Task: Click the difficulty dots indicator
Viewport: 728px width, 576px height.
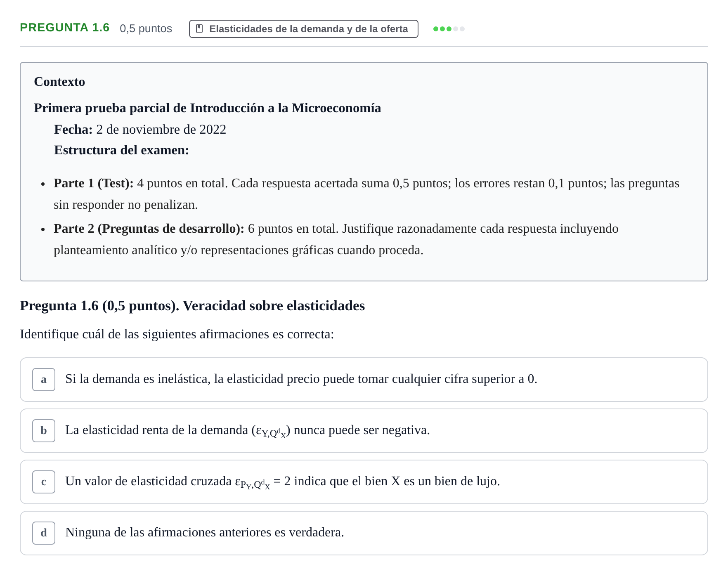Action: pos(449,29)
